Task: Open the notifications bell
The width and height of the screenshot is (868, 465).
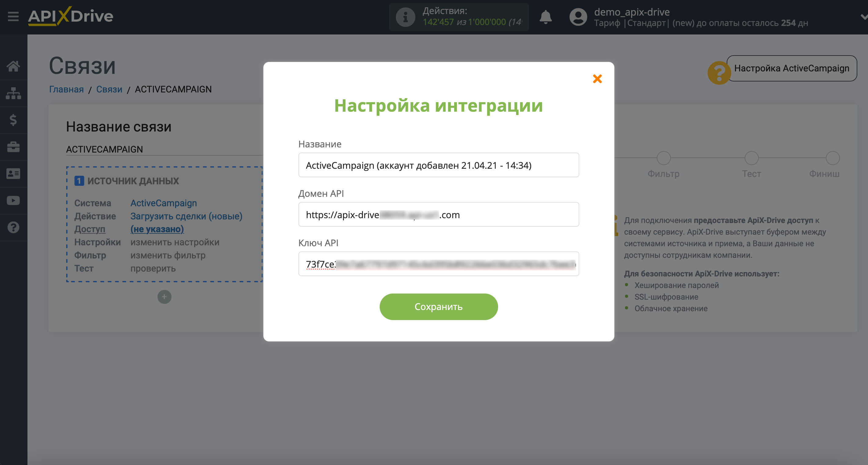Action: click(x=545, y=16)
